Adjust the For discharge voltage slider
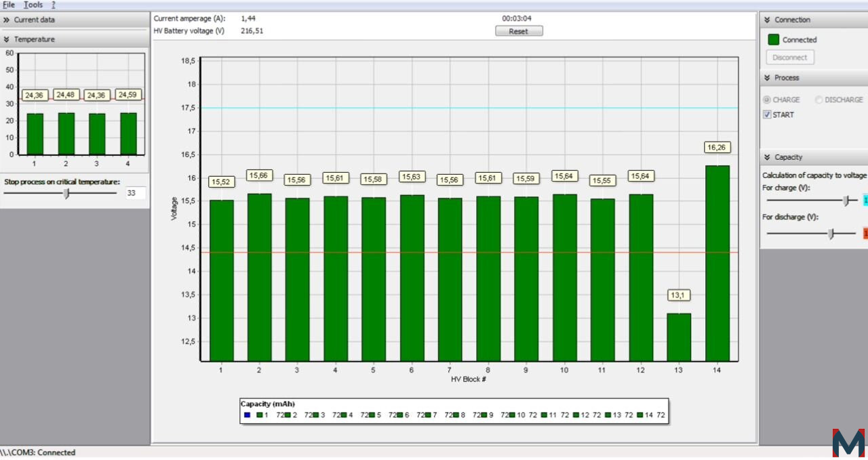 [831, 233]
